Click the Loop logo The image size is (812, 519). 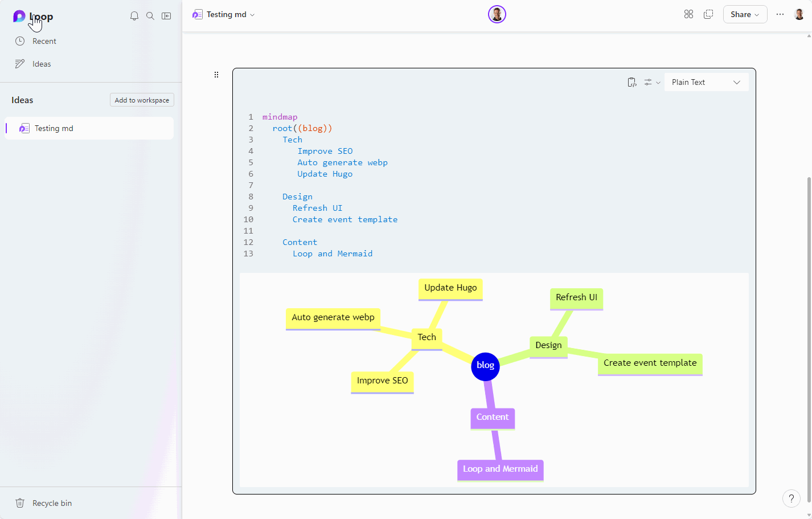click(x=19, y=17)
